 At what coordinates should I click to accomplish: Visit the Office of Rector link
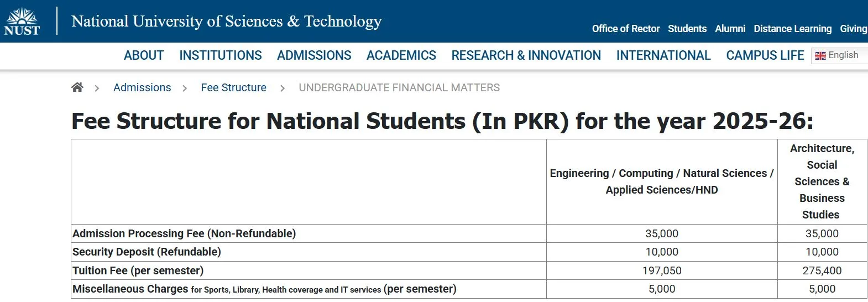626,29
